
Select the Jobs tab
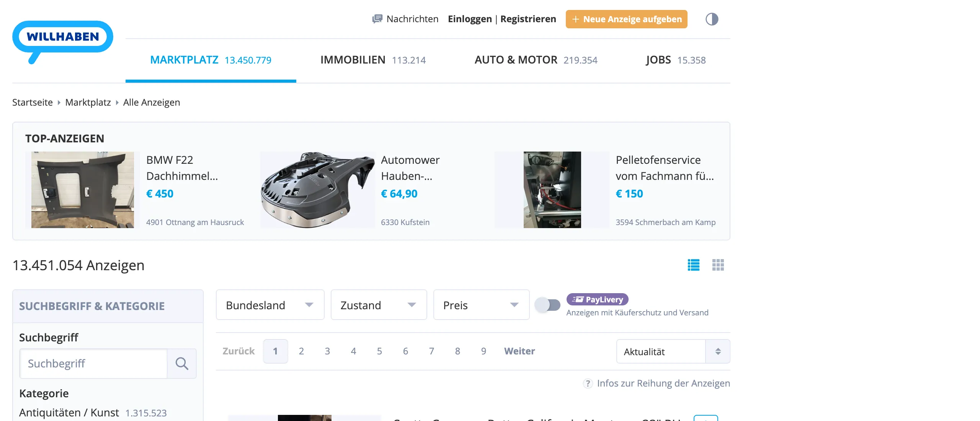point(676,60)
